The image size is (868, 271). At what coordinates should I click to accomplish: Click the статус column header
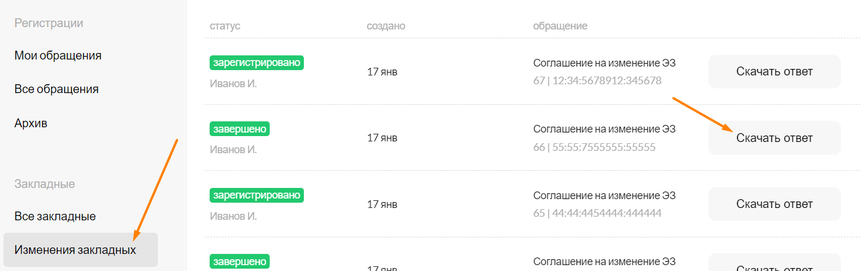click(225, 26)
